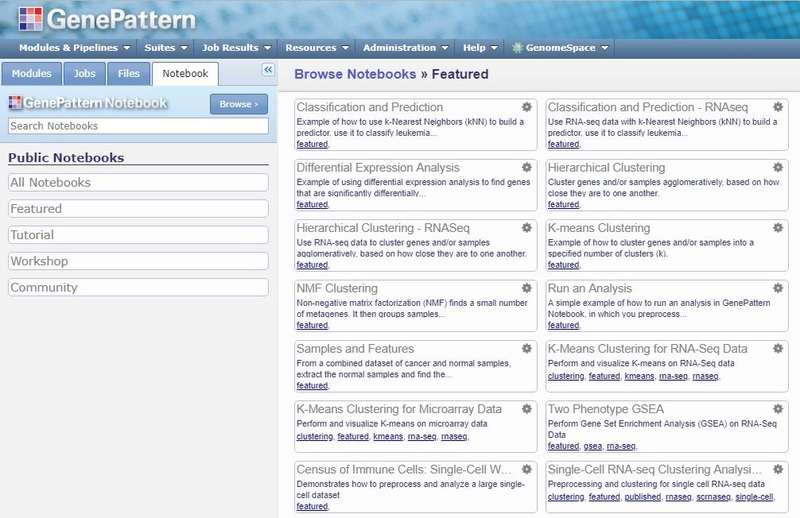Open NMF Clustering notebook title
The width and height of the screenshot is (800, 518).
[x=337, y=288]
